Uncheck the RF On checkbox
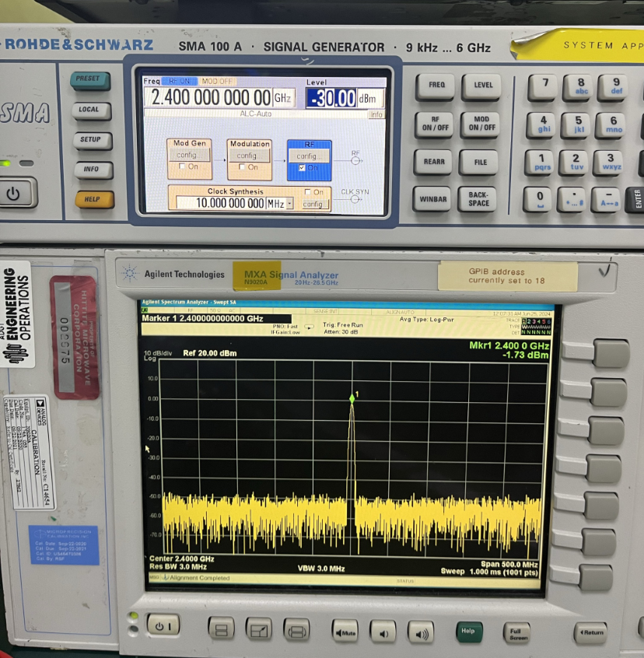Viewport: 644px width, 658px height. click(x=301, y=168)
